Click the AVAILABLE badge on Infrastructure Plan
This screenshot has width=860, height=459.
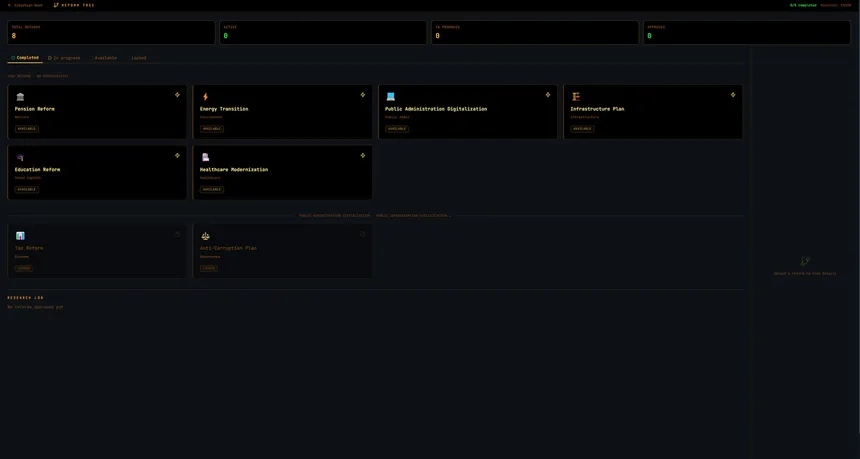tap(582, 129)
